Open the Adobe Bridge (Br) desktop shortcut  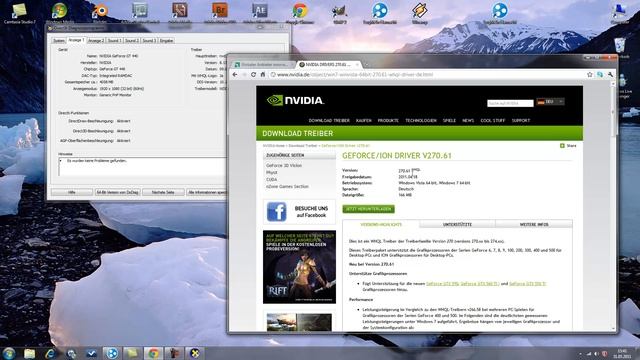(220, 12)
